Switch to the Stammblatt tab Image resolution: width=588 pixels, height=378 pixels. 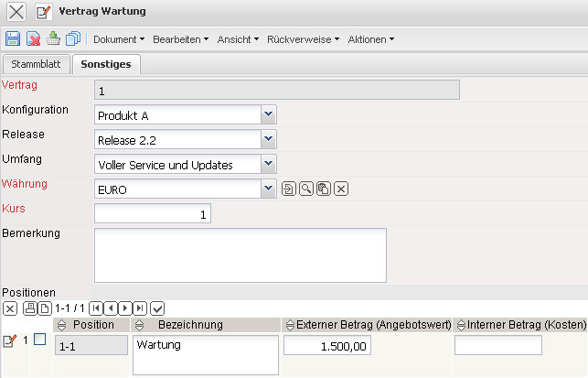(x=36, y=64)
